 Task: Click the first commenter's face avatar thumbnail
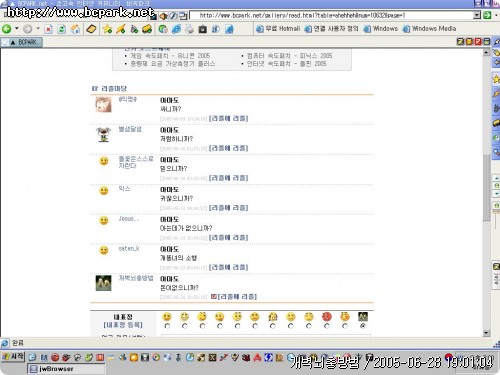[103, 105]
